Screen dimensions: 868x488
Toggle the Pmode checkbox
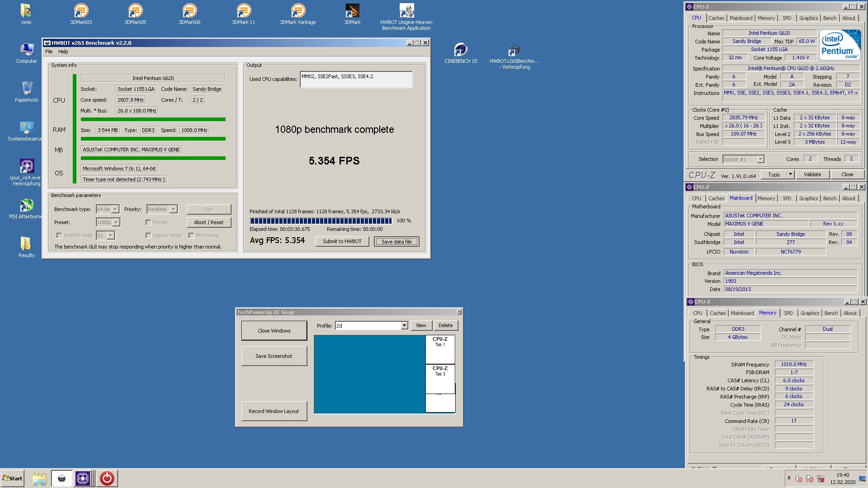(x=148, y=222)
